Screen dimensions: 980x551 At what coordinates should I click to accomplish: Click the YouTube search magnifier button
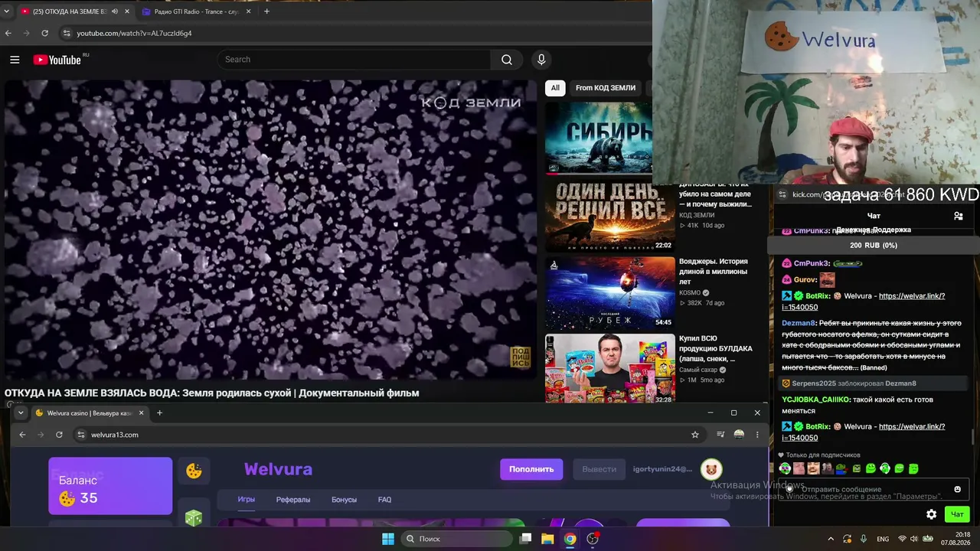(x=507, y=60)
